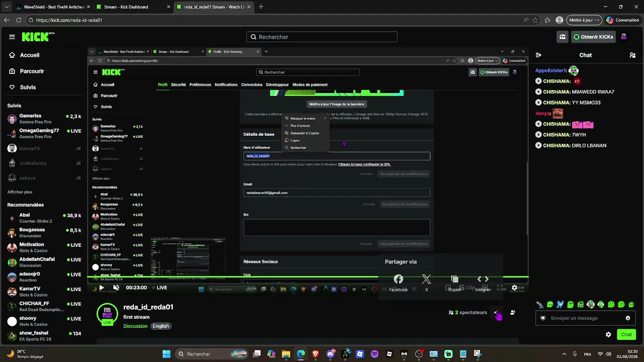Open the emoji picker in chat
Screen dimensions: 644x362
pyautogui.click(x=628, y=318)
